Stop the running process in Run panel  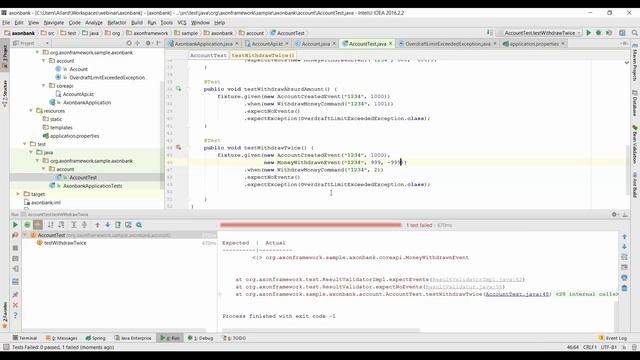pos(15,248)
